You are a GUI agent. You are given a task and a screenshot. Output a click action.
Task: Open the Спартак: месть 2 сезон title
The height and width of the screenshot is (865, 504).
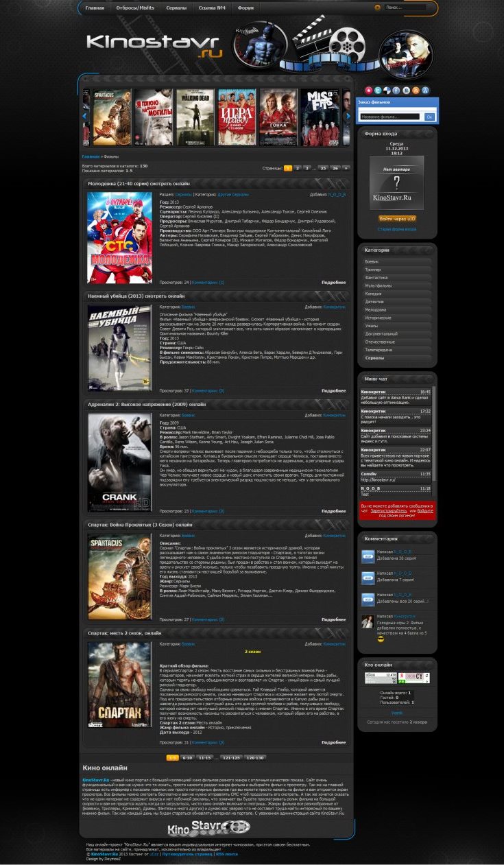coord(125,633)
